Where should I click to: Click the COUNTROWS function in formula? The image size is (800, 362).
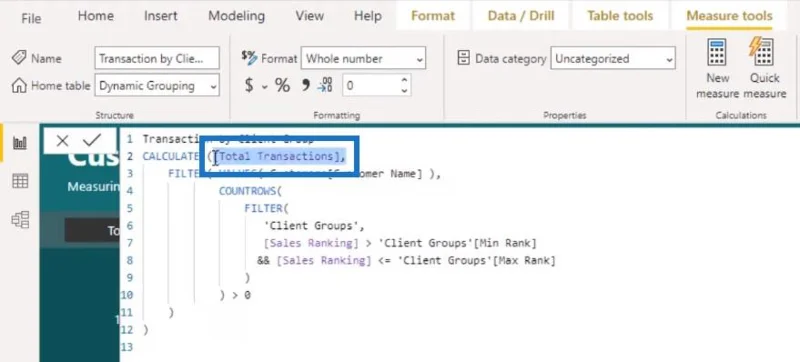coord(247,191)
